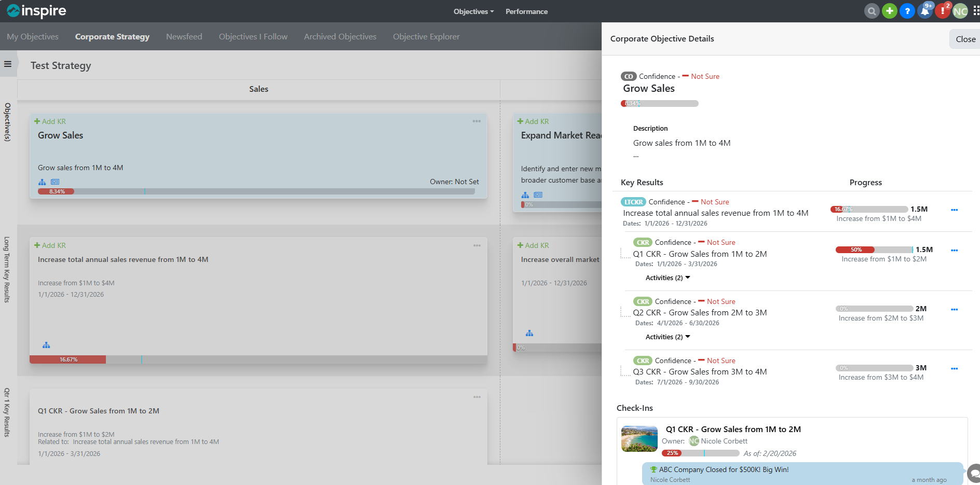Switch to the Newsfeed tab
The height and width of the screenshot is (485, 980).
tap(184, 37)
